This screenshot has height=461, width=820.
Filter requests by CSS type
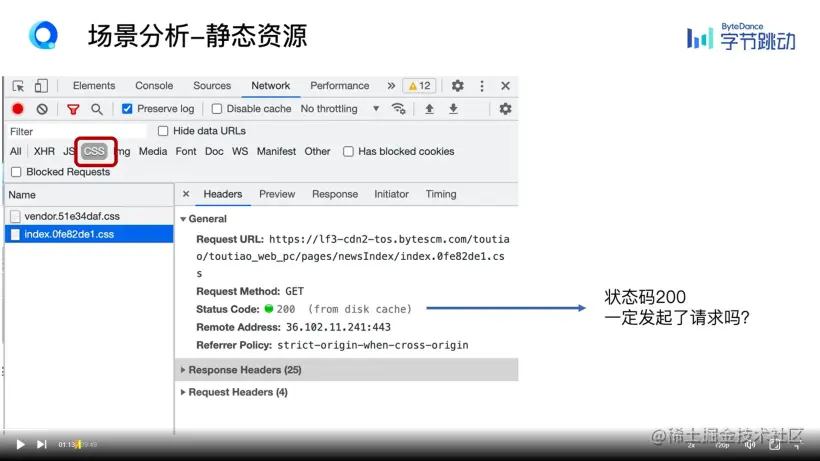tap(94, 152)
